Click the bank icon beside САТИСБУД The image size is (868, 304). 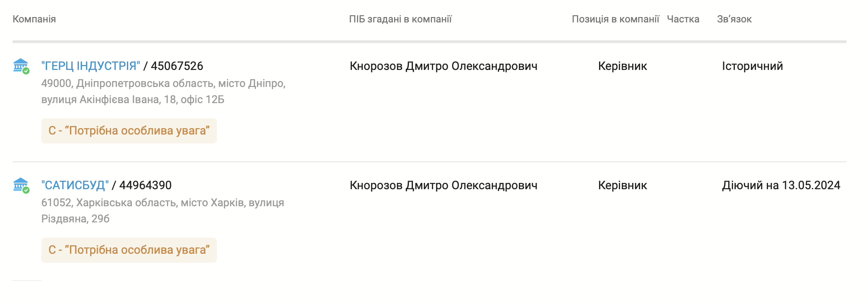[x=21, y=185]
